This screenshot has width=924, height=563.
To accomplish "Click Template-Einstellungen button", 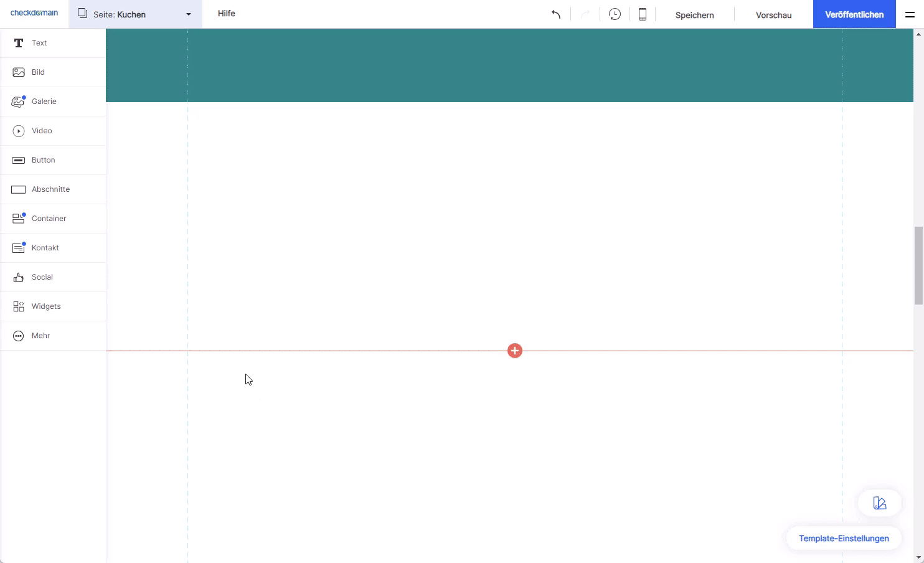I will pos(844,539).
